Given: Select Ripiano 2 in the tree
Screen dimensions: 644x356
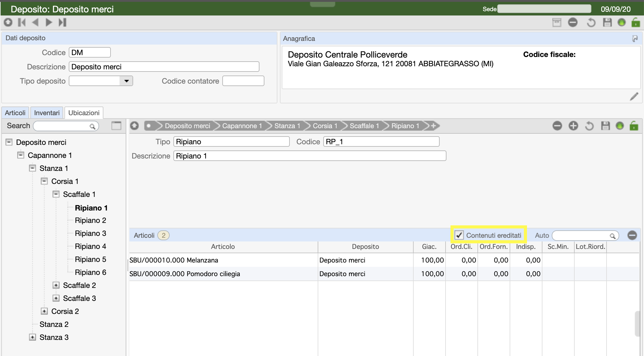Looking at the screenshot, I should (x=90, y=220).
